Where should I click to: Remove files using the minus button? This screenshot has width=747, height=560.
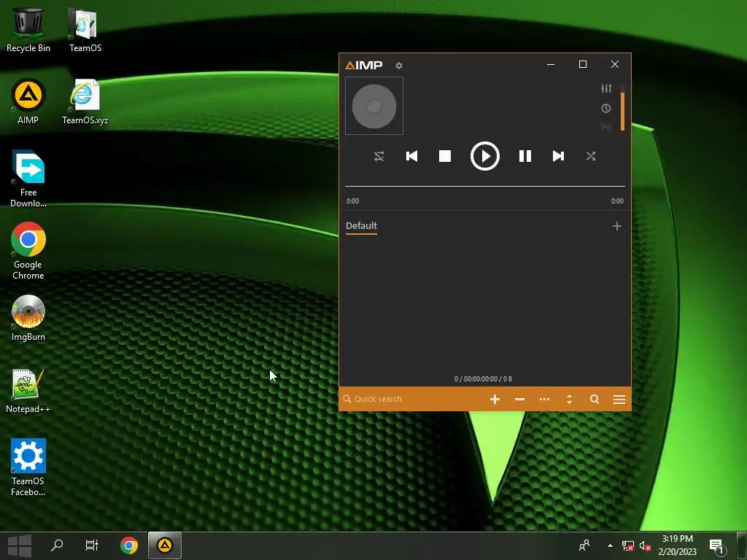point(519,400)
